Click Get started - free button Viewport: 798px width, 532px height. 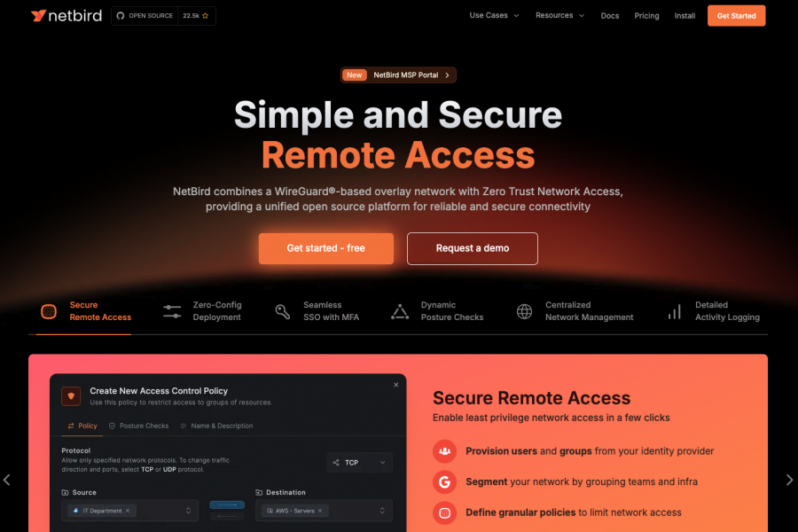[x=325, y=248]
